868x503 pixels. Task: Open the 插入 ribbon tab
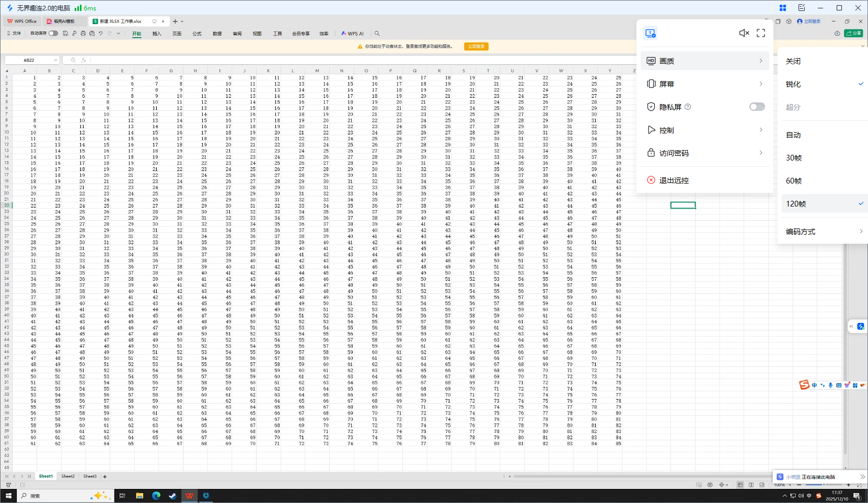157,33
